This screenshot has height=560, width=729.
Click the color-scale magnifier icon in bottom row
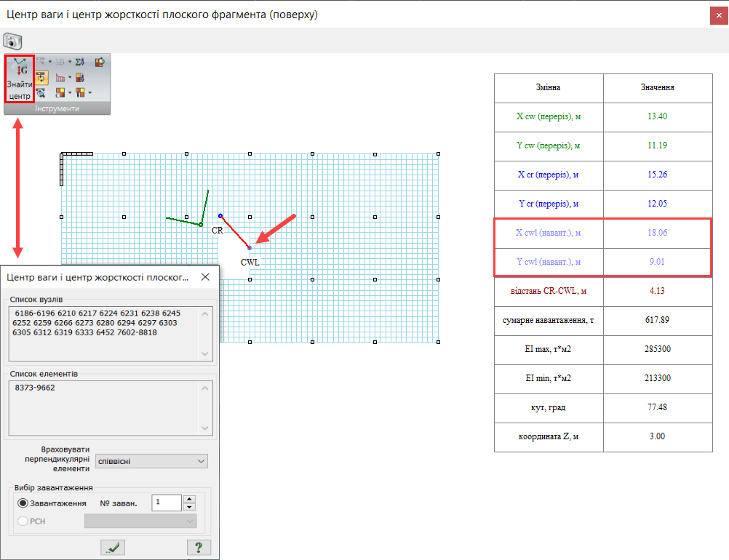(x=41, y=93)
